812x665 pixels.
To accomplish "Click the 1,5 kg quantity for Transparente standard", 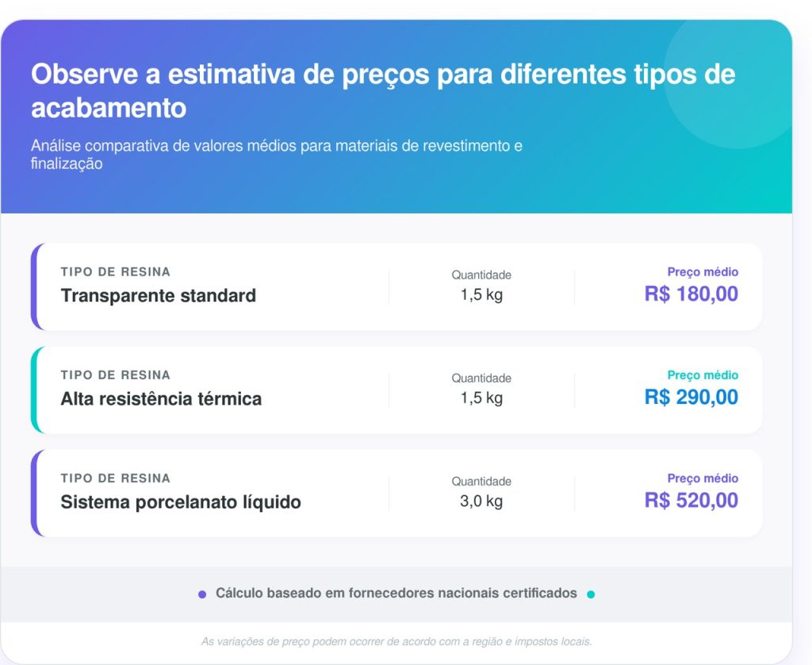I will (481, 295).
